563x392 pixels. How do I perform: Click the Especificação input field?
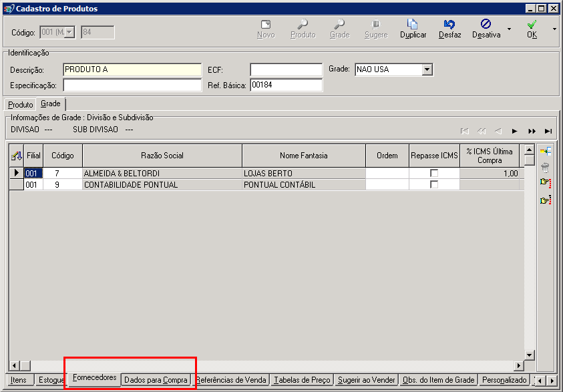(x=132, y=85)
